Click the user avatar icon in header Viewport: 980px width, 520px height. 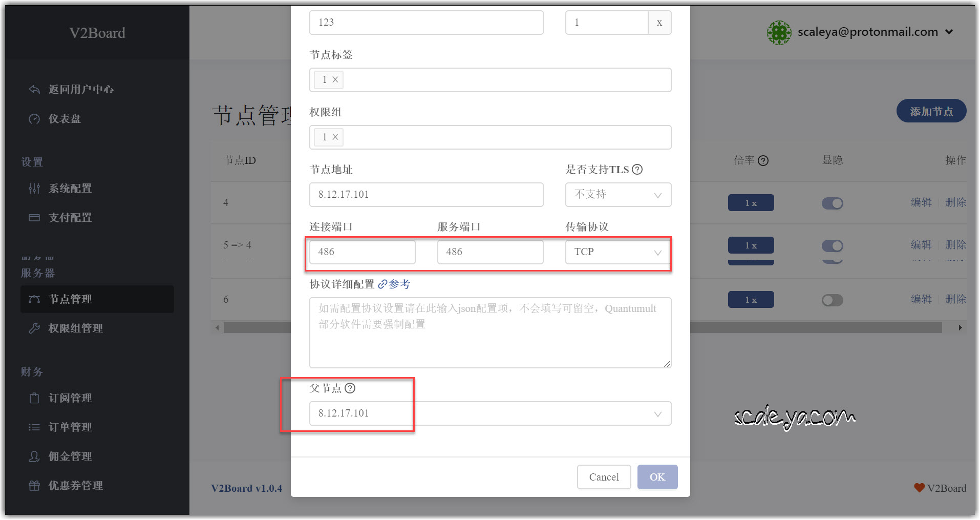click(x=779, y=32)
